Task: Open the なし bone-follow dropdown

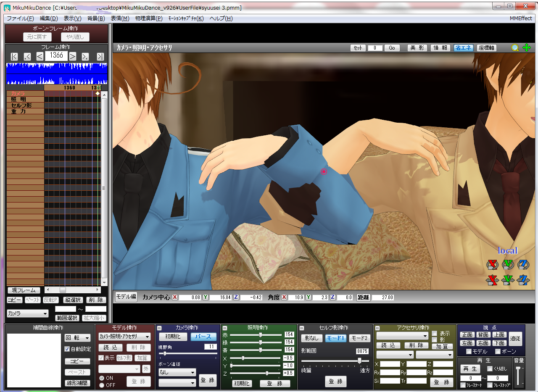Action: [x=177, y=372]
